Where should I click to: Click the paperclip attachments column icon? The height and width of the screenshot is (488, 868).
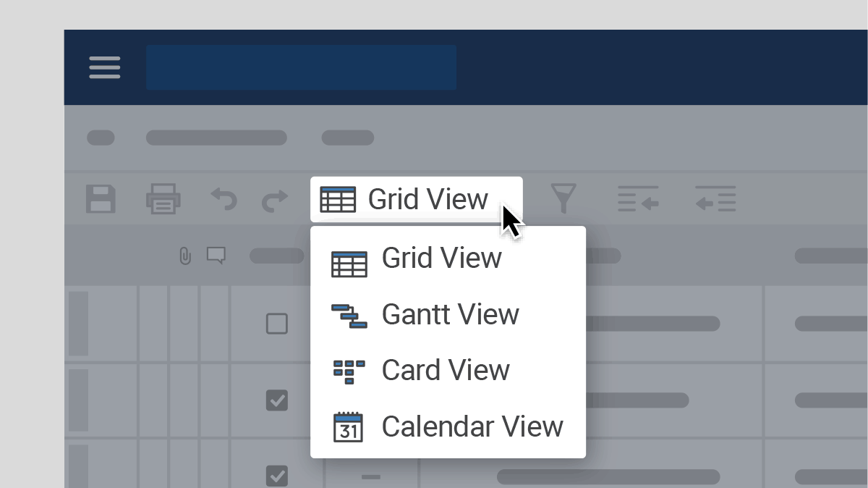[x=185, y=256]
